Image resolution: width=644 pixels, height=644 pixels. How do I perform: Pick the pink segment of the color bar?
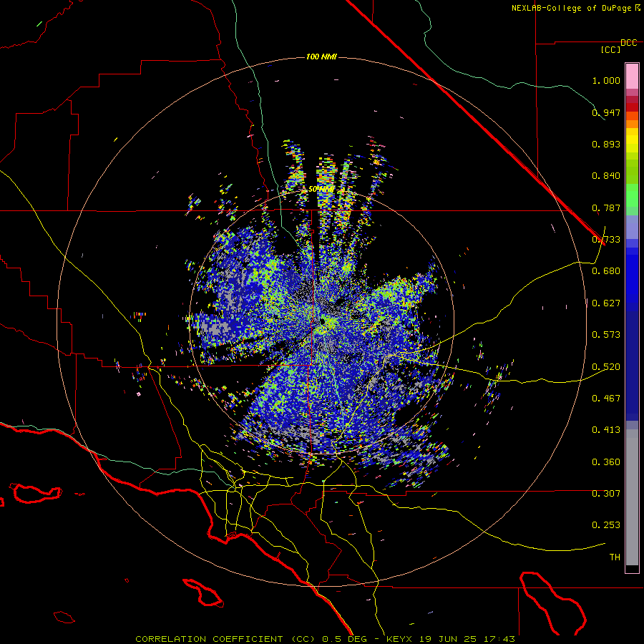click(x=632, y=77)
